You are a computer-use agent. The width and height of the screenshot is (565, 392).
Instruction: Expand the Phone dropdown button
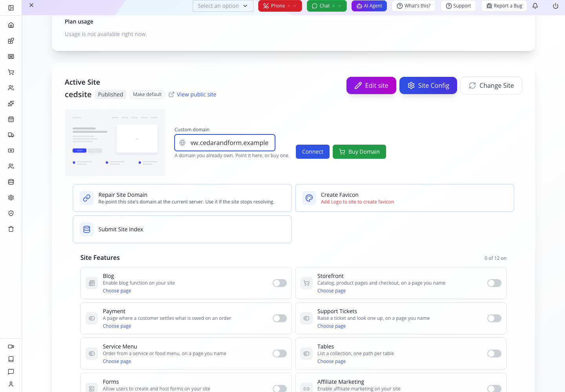280,6
